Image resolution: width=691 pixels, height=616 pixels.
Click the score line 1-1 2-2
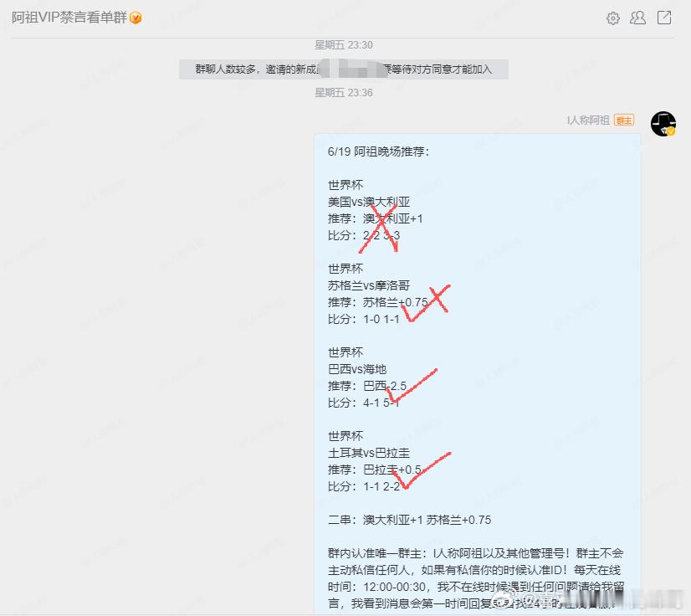[381, 487]
